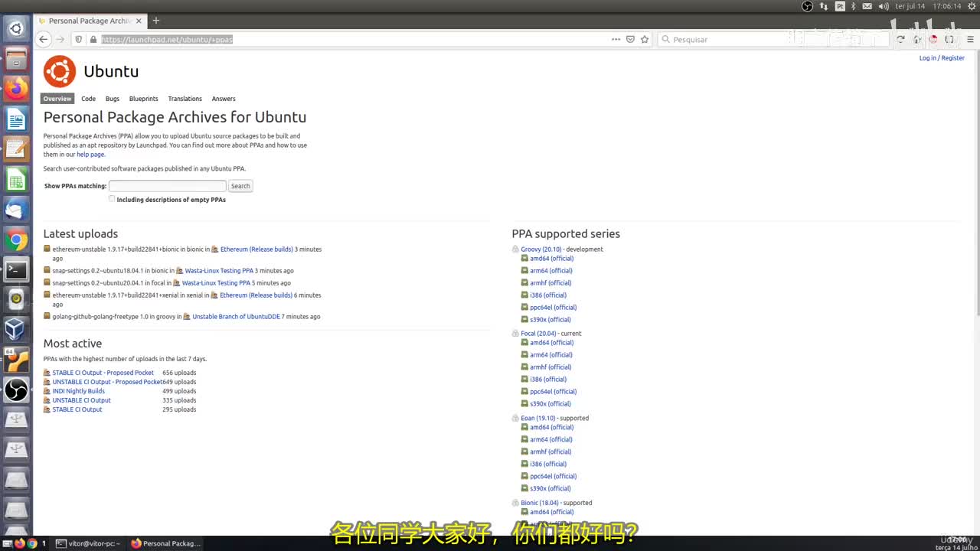Open the clock showing 17:06:14
This screenshot has width=980, height=551.
946,6
